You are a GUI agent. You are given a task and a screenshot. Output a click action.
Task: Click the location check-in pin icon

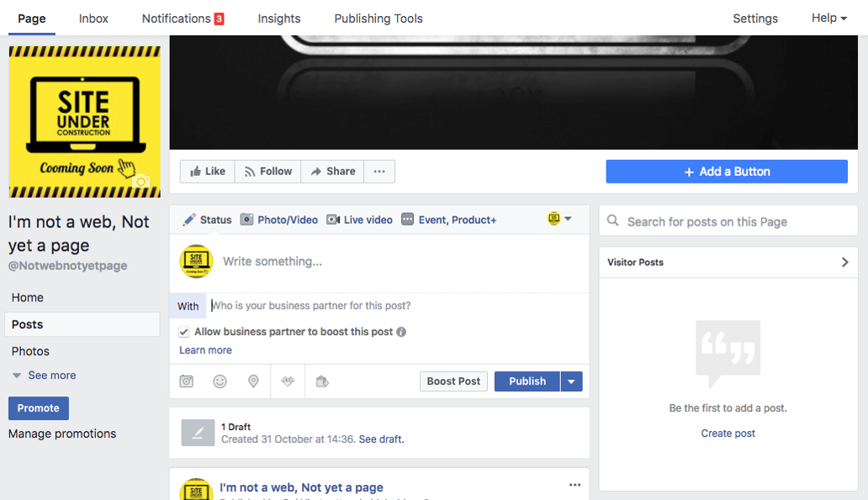253,381
